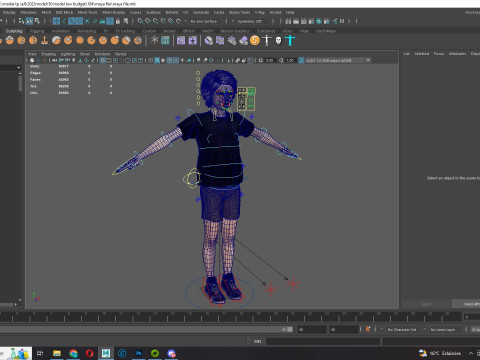Click the weather widget in the taskbar
The height and width of the screenshot is (360, 480).
[x=441, y=353]
